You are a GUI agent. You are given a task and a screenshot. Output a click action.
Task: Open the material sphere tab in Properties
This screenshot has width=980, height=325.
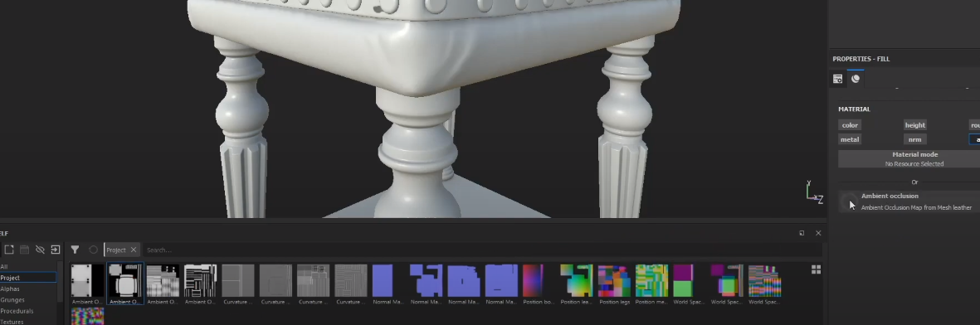pyautogui.click(x=855, y=79)
